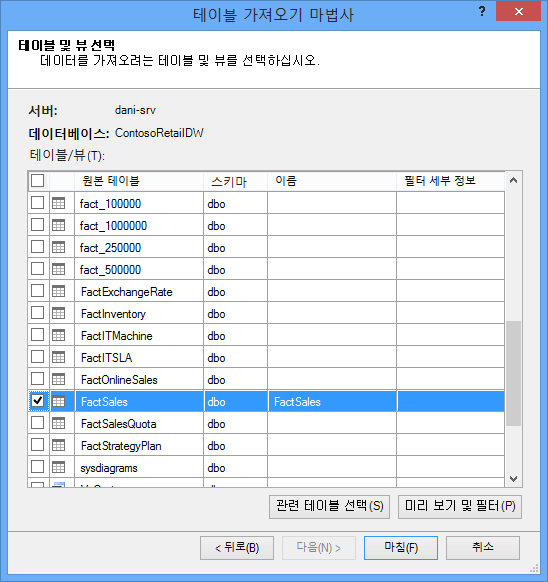Click the vertical scrollbar thumb
The image size is (548, 582).
pos(513,373)
